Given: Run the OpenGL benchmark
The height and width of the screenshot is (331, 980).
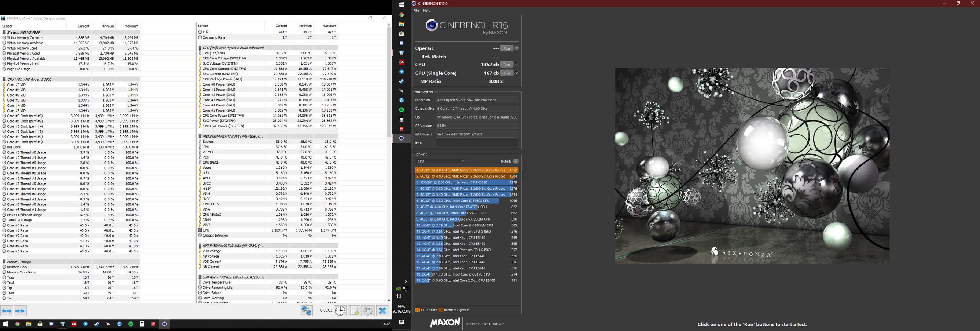Looking at the screenshot, I should [x=506, y=48].
